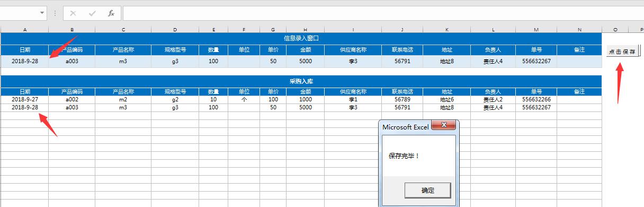Click formula bar options dots handle
The width and height of the screenshot is (644, 207).
[x=55, y=13]
